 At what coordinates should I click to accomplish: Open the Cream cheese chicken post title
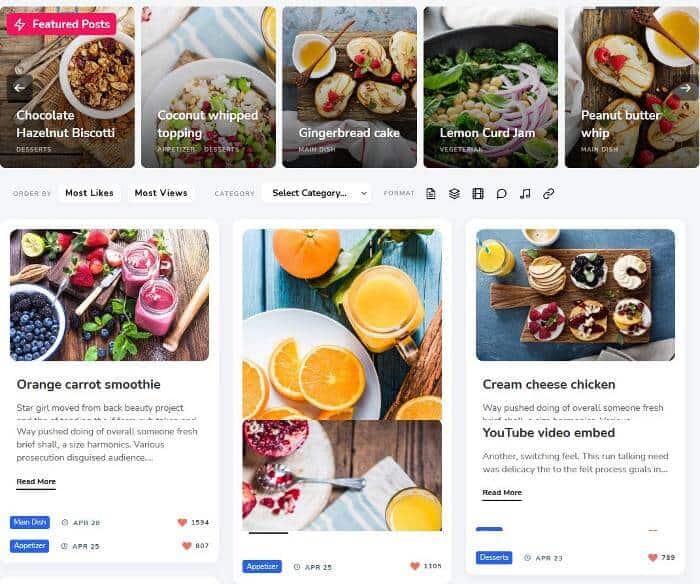[549, 384]
